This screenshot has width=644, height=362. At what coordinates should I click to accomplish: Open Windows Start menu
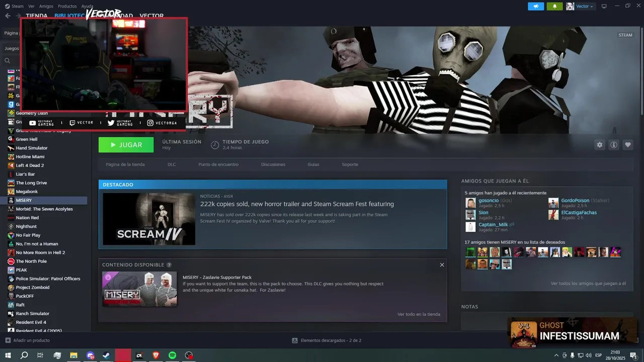pos(8,355)
